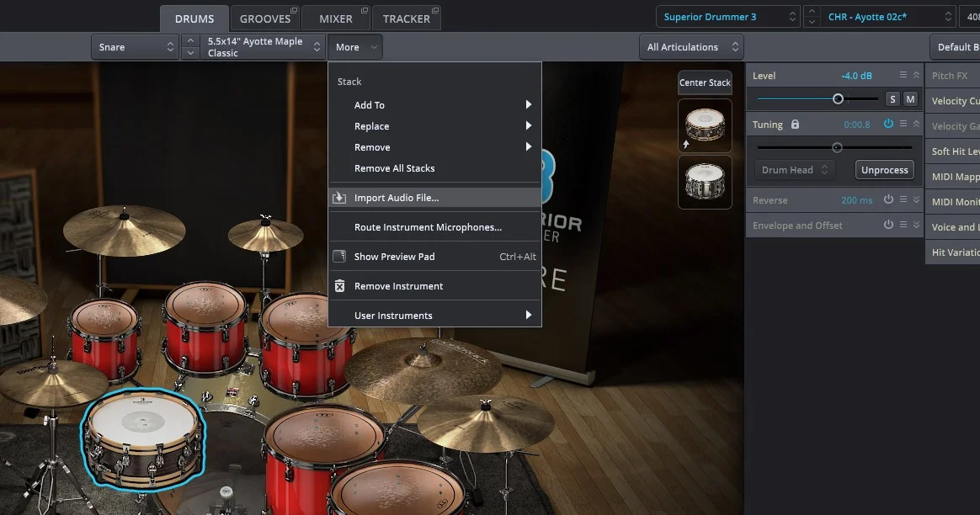Open the Envelope and Offset options menu icon

[903, 225]
